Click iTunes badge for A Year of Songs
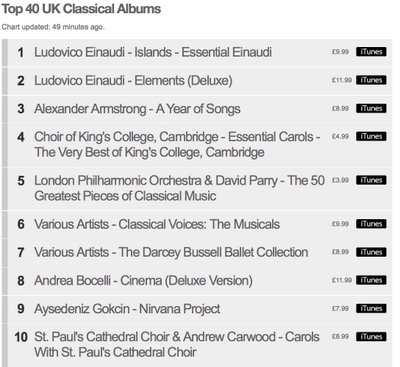Screen dimensions: 400x367 371,109
